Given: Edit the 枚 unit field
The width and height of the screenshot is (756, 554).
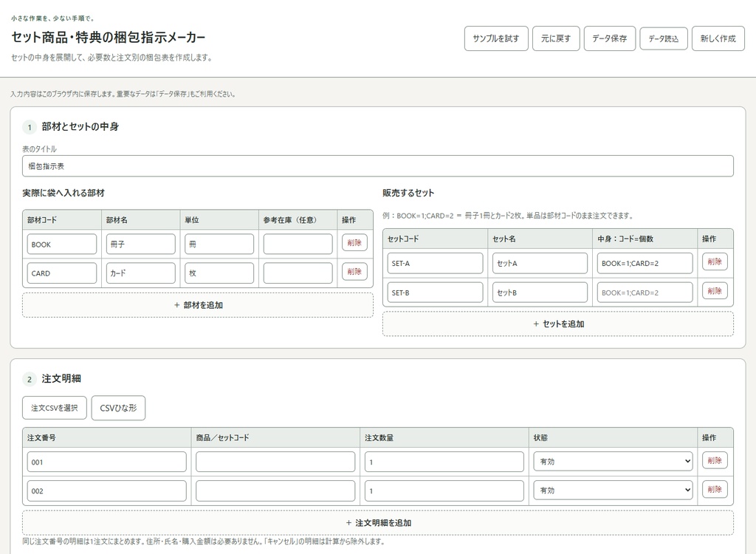Looking at the screenshot, I should click(x=219, y=273).
